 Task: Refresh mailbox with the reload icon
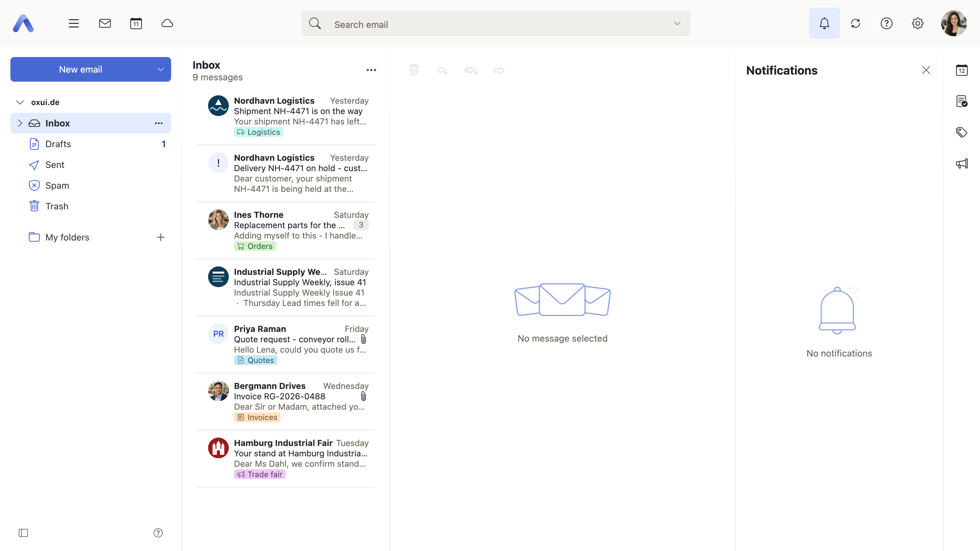(855, 24)
